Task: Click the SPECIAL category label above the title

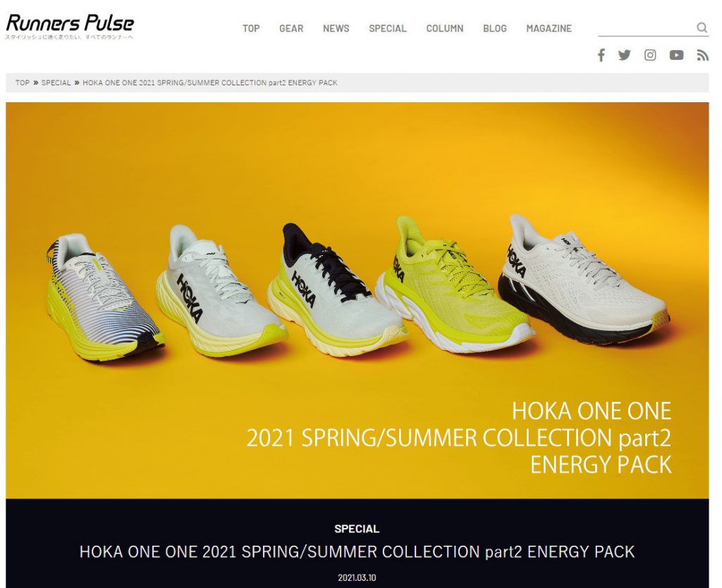Action: coord(357,529)
